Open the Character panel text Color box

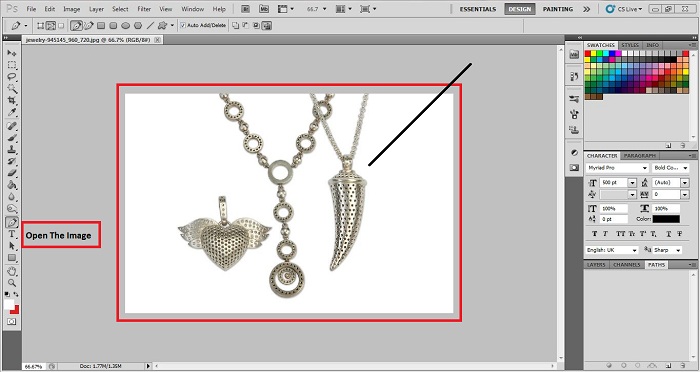point(666,219)
